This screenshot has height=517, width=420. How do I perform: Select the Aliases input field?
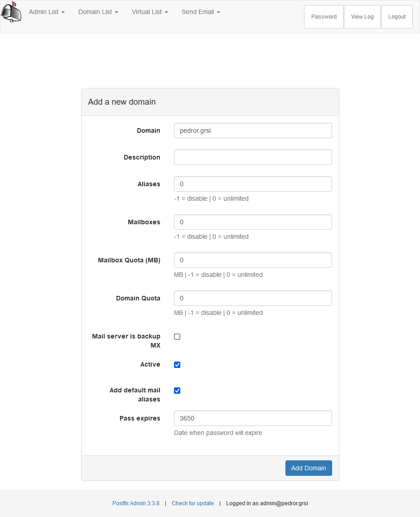pyautogui.click(x=252, y=184)
